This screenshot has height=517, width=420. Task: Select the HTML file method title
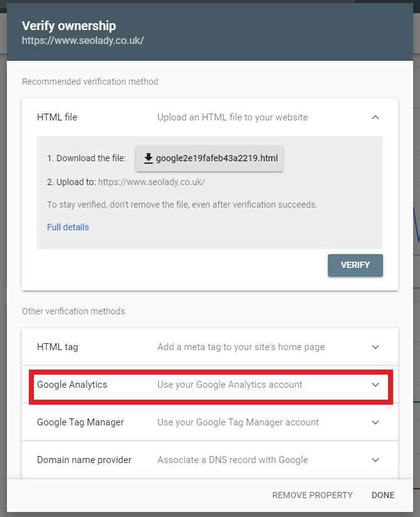point(57,117)
